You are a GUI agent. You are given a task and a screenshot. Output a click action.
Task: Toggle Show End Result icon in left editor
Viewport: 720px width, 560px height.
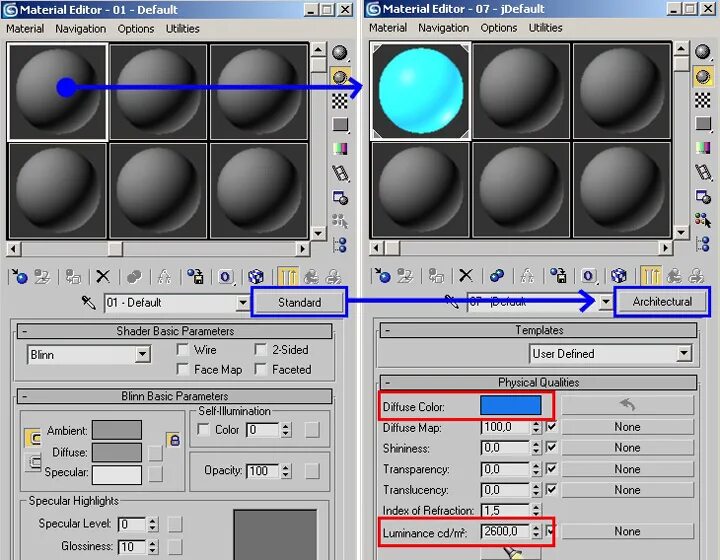point(288,276)
